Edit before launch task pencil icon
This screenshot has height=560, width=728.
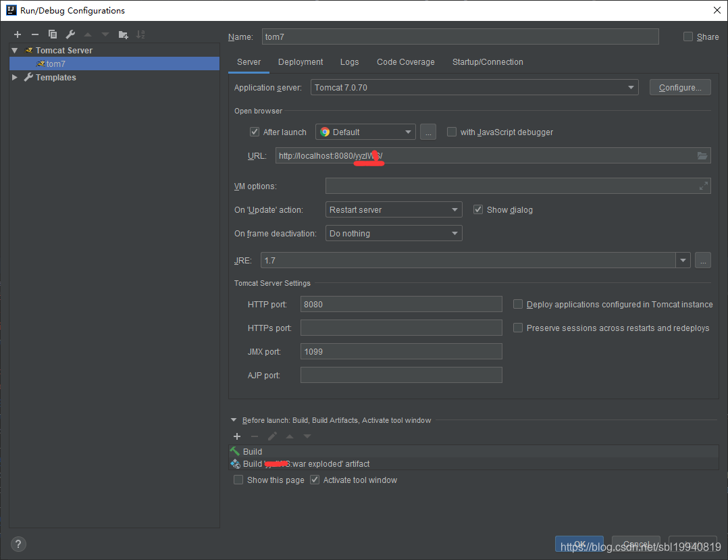click(272, 436)
